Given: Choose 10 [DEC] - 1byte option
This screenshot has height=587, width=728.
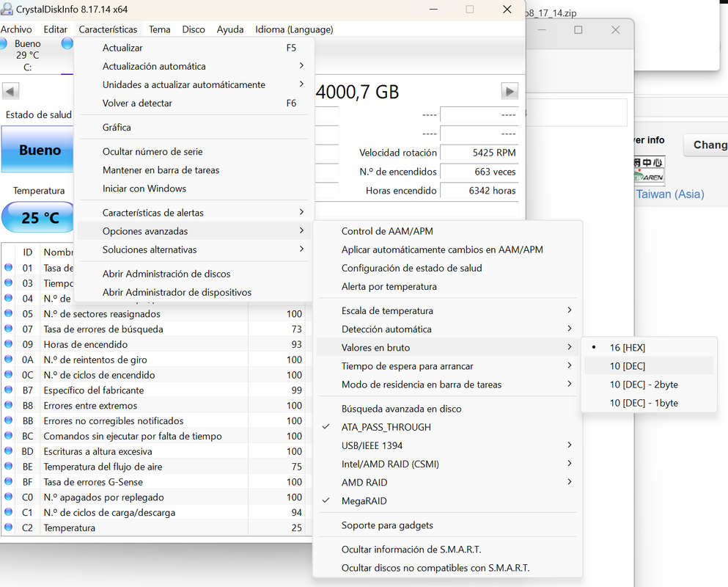Looking at the screenshot, I should (649, 403).
